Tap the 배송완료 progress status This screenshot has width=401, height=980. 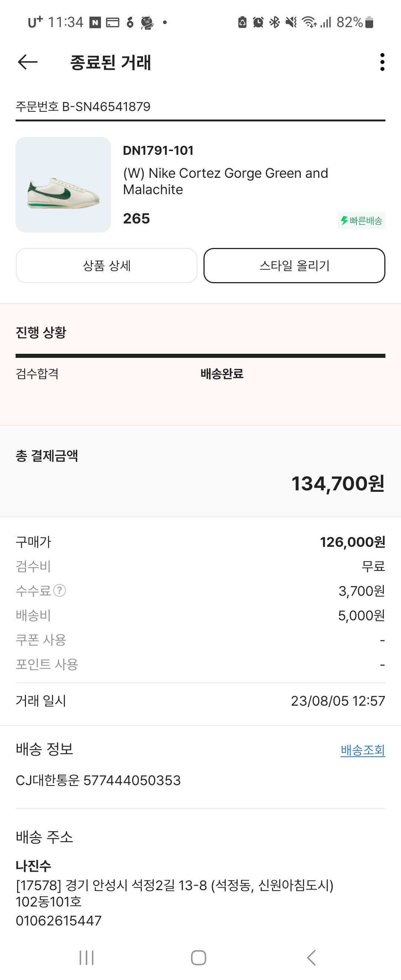[222, 374]
